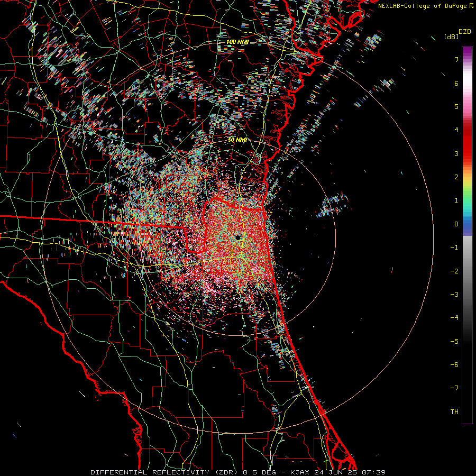Click the 1 value on the color scale
The width and height of the screenshot is (476, 476).
456,200
